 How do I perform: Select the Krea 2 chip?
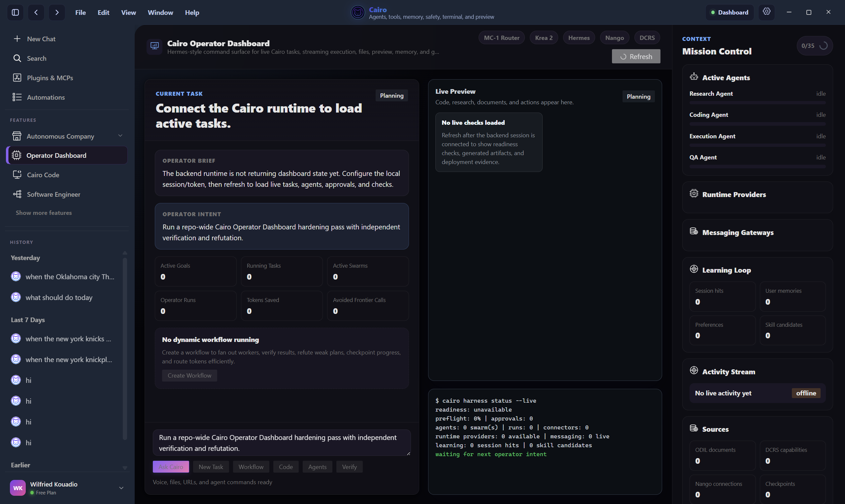click(544, 38)
